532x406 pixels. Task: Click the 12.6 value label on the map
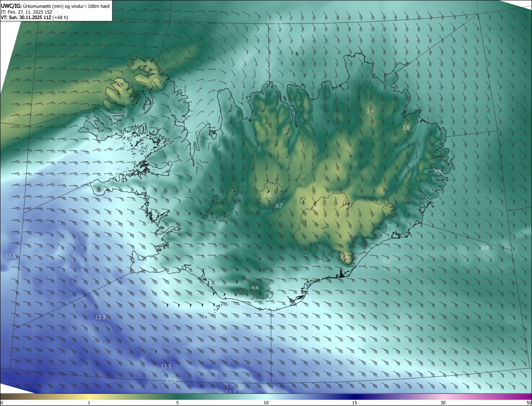click(x=10, y=256)
